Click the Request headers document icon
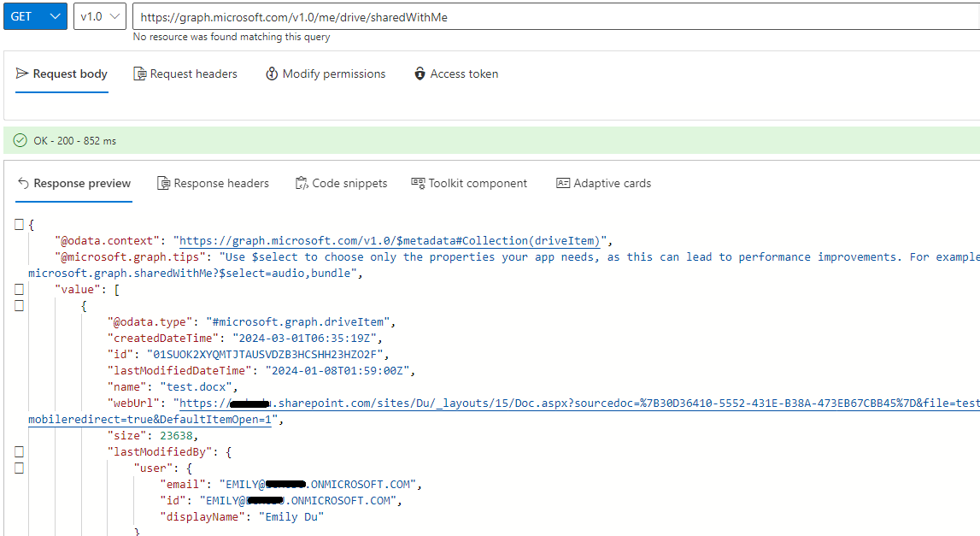Viewport: 980px width, 536px height. (x=140, y=74)
